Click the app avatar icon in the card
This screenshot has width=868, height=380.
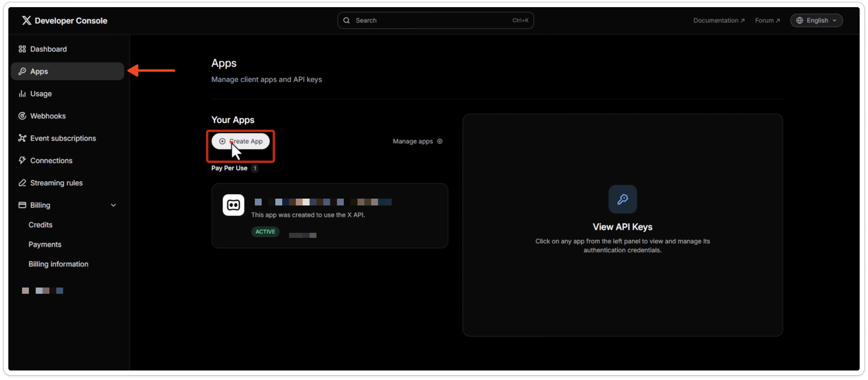point(233,205)
